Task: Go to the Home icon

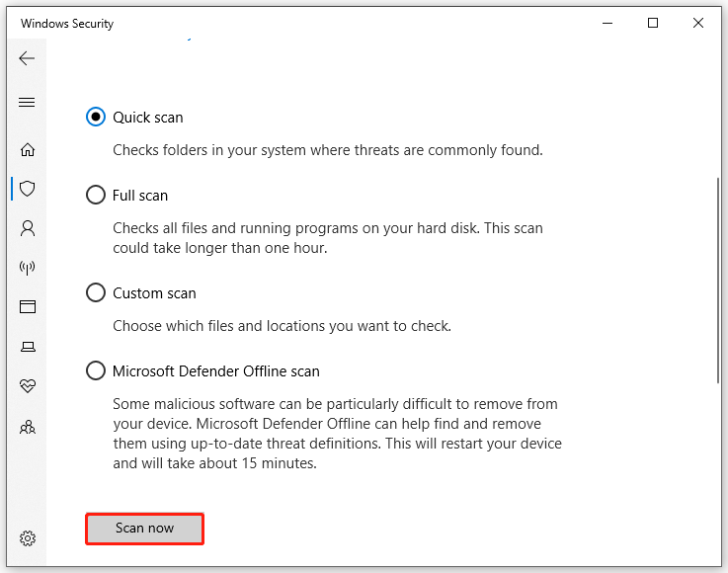Action: (28, 150)
